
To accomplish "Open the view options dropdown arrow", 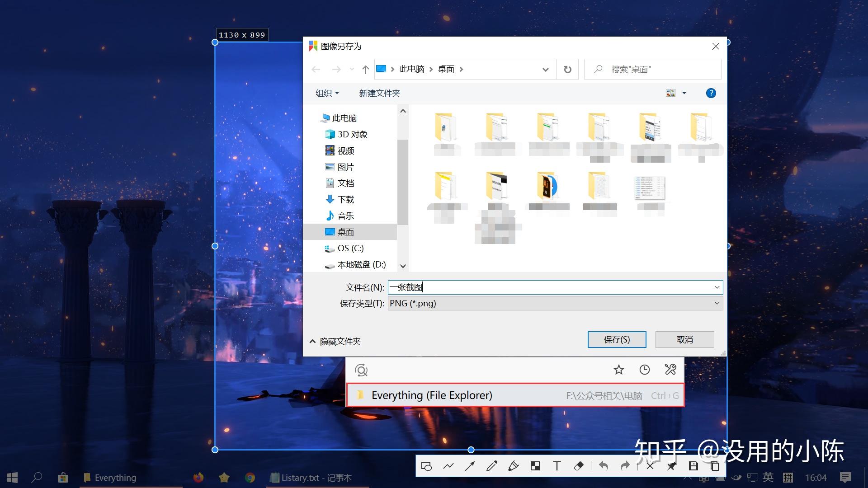I will pos(684,93).
